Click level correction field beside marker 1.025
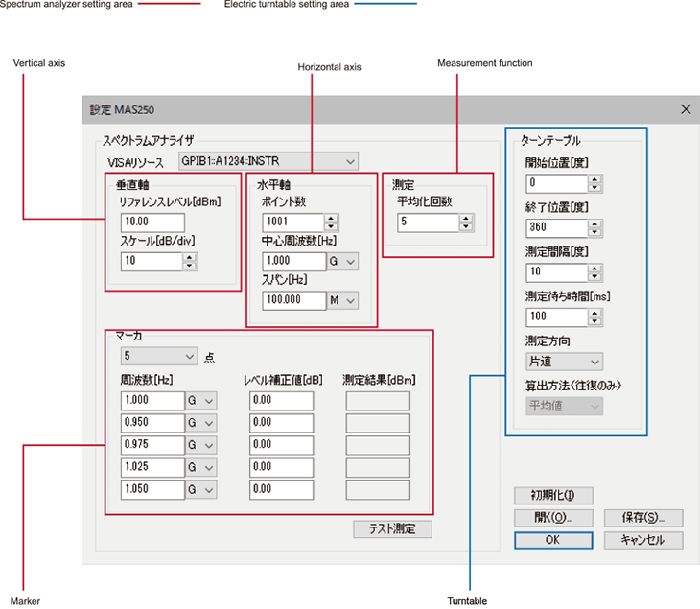 pyautogui.click(x=281, y=467)
